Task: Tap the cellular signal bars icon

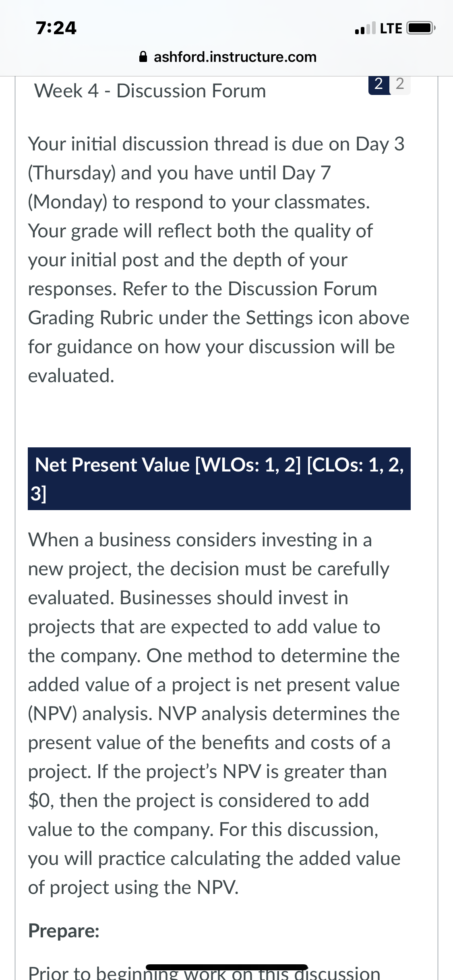Action: [365, 28]
